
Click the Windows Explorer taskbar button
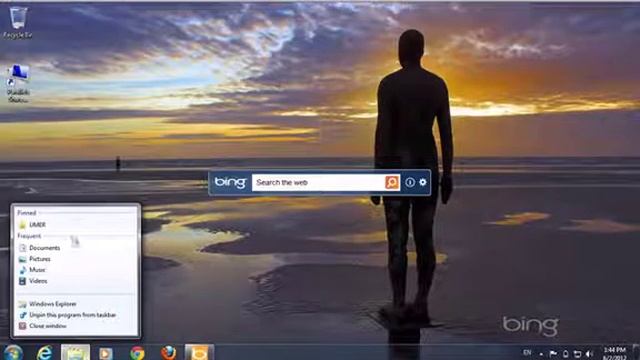tap(76, 353)
